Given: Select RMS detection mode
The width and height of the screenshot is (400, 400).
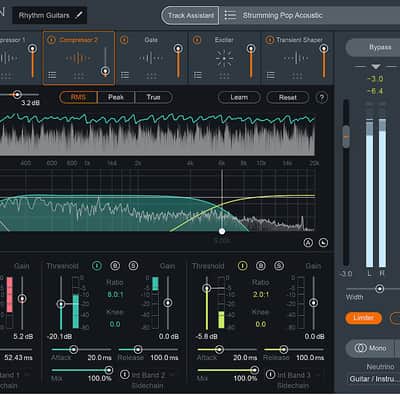Looking at the screenshot, I should (x=78, y=97).
